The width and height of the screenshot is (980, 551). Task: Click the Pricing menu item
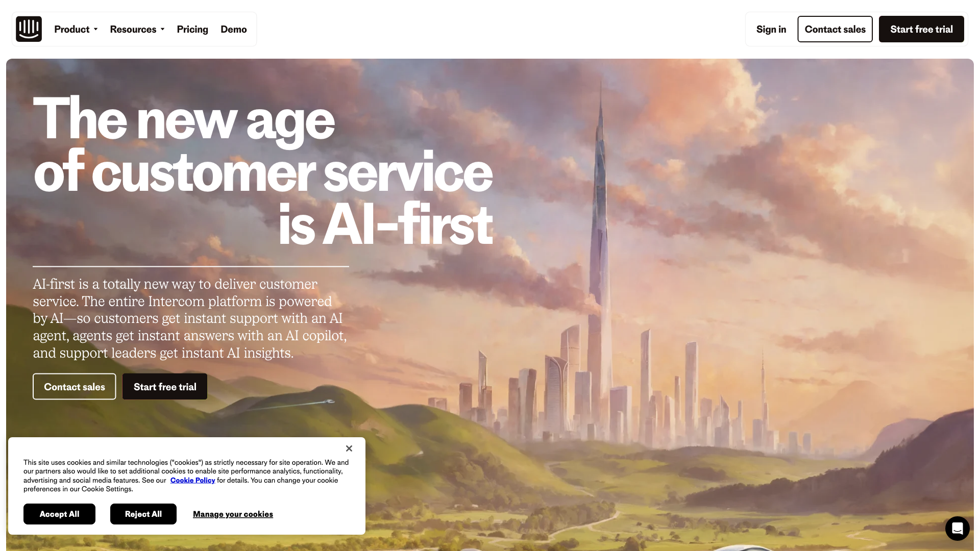tap(192, 29)
